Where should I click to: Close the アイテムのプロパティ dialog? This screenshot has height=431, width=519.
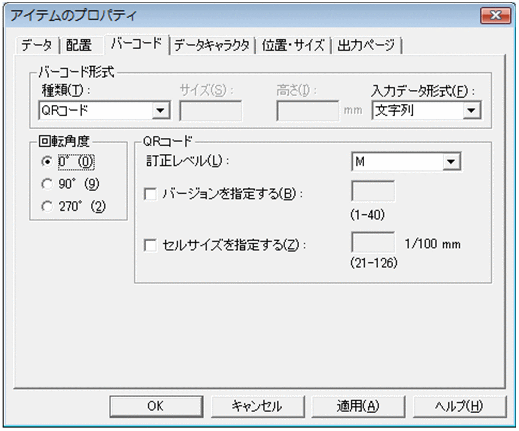click(495, 16)
